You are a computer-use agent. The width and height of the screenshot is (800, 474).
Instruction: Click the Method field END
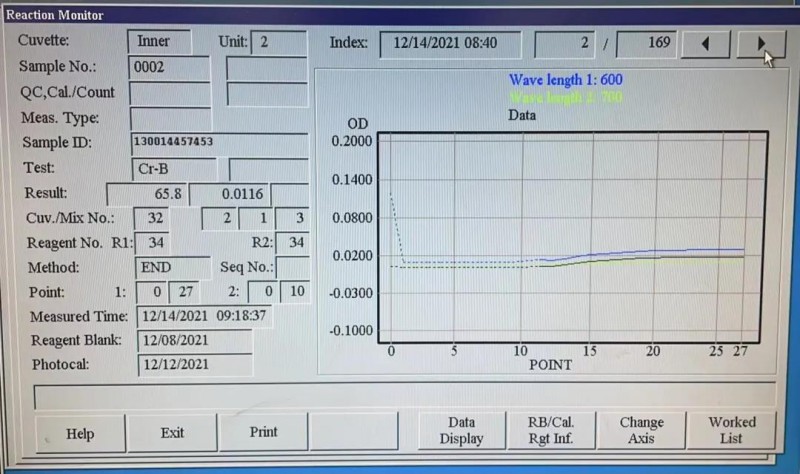pyautogui.click(x=173, y=267)
